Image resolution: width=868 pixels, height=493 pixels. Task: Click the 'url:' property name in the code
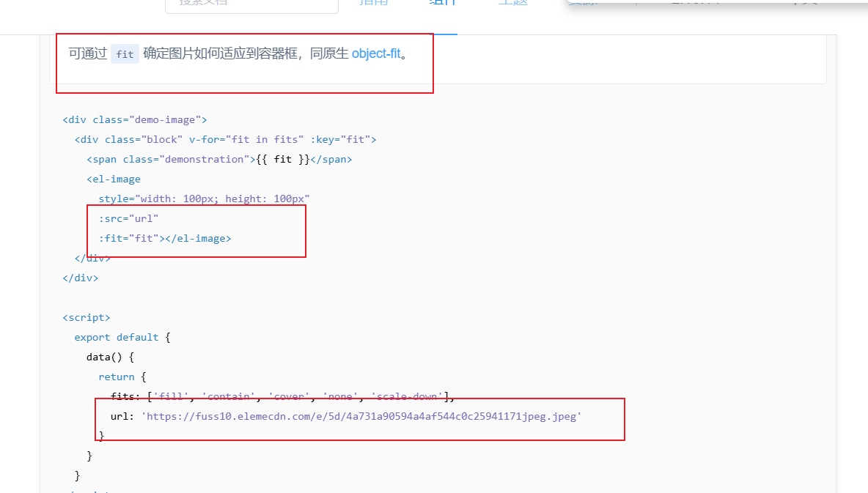tap(122, 417)
